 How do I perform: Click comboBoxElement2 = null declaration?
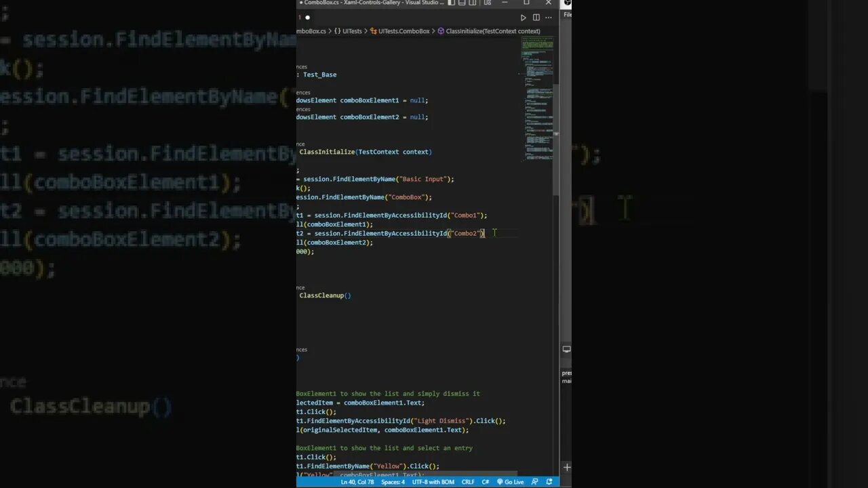pyautogui.click(x=362, y=117)
